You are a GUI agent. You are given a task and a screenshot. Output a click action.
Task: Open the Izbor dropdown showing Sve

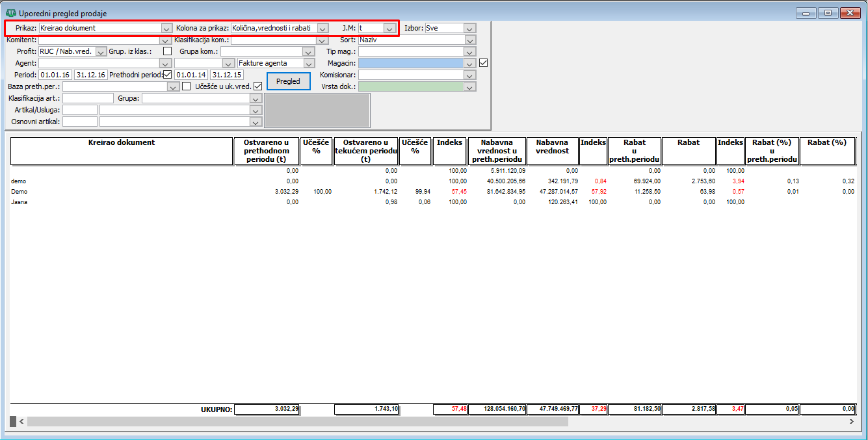click(x=470, y=29)
